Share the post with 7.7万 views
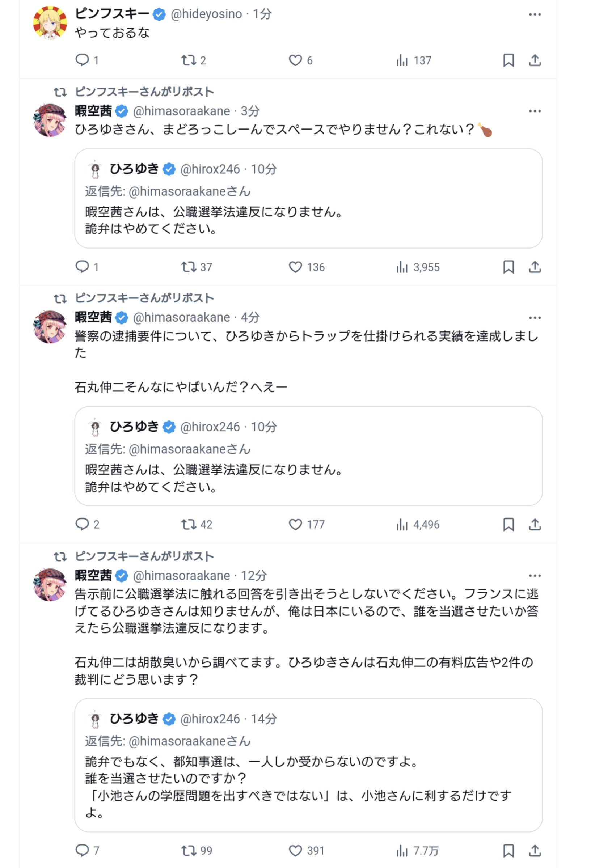The height and width of the screenshot is (868, 595). point(535,850)
